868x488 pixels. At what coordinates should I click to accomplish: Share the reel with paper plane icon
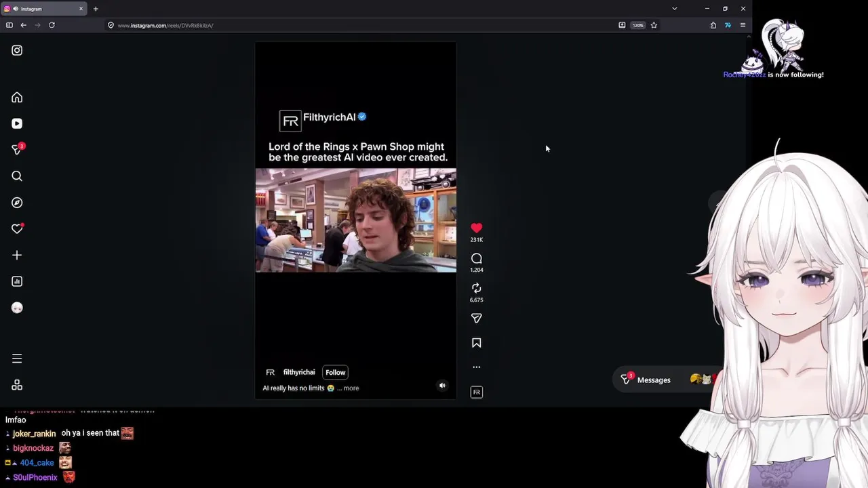pyautogui.click(x=477, y=319)
